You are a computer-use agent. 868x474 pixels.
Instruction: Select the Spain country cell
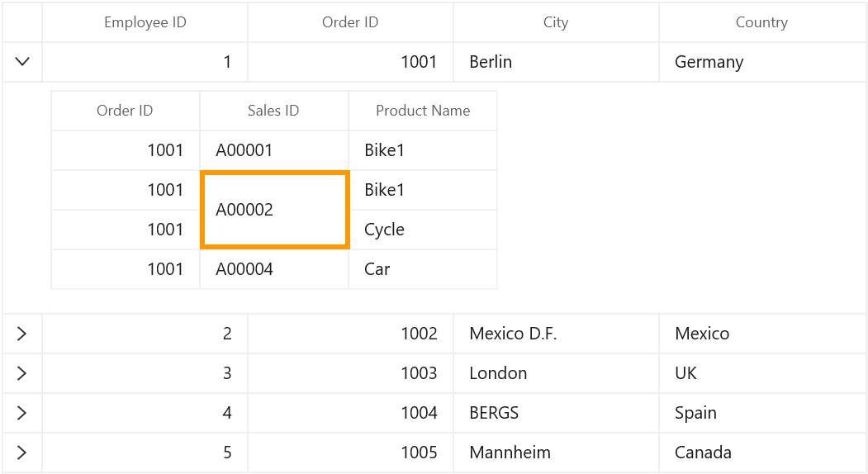(762, 413)
